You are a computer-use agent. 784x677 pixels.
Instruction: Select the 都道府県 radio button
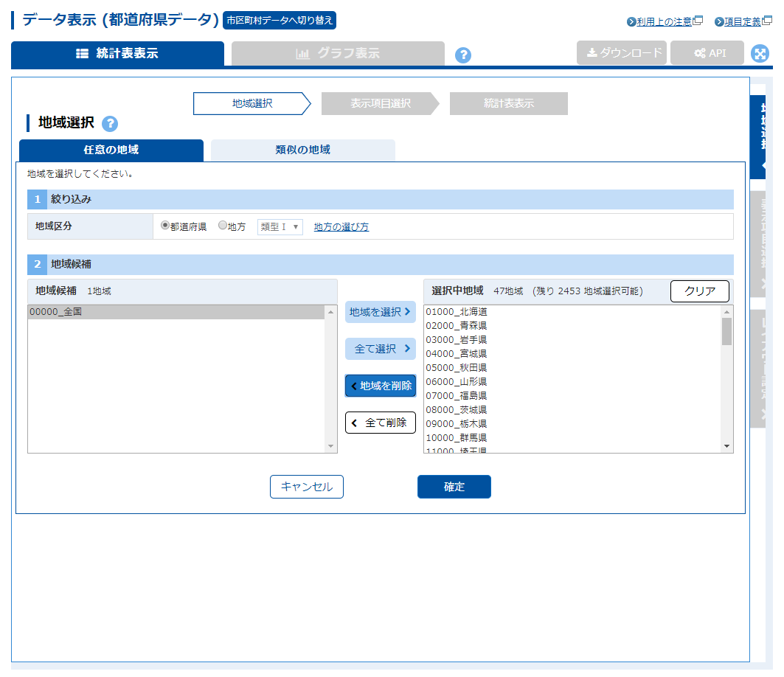(165, 226)
